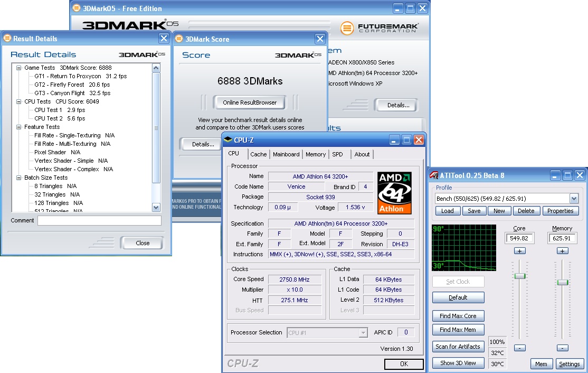Click the 3DMark05 main window title icon
588x373 pixels.
click(77, 8)
